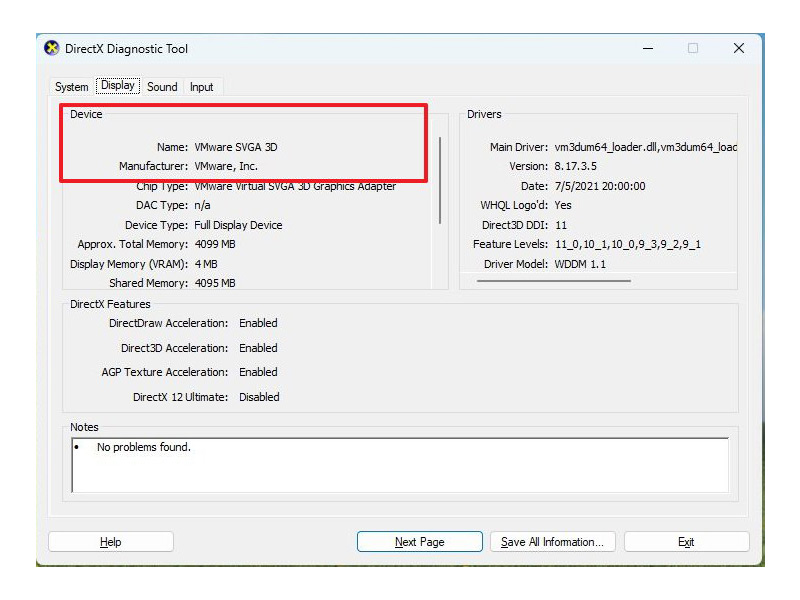
Task: Click the Drivers panel horizontal scrollbar
Action: click(x=554, y=281)
